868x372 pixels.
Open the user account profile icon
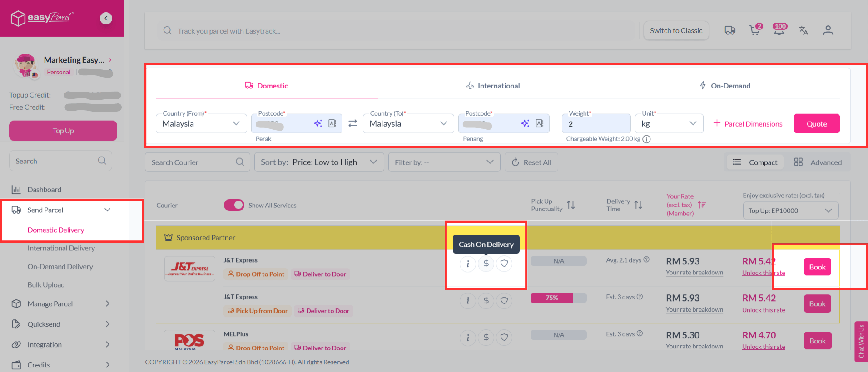click(828, 30)
